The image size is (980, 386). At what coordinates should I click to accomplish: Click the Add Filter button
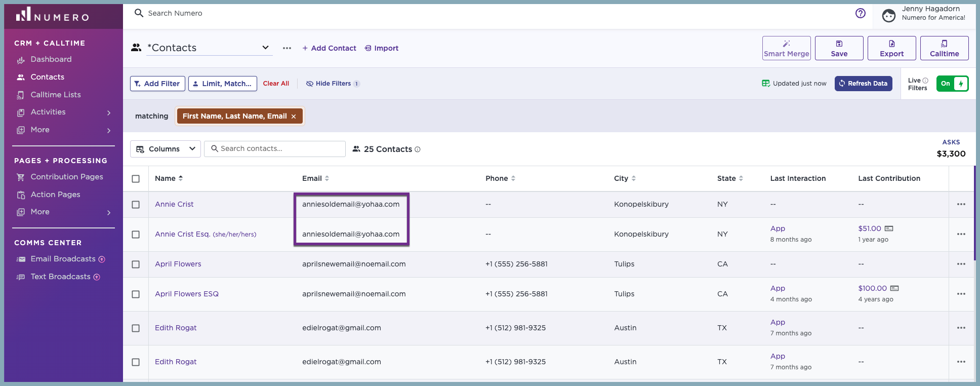tap(157, 84)
